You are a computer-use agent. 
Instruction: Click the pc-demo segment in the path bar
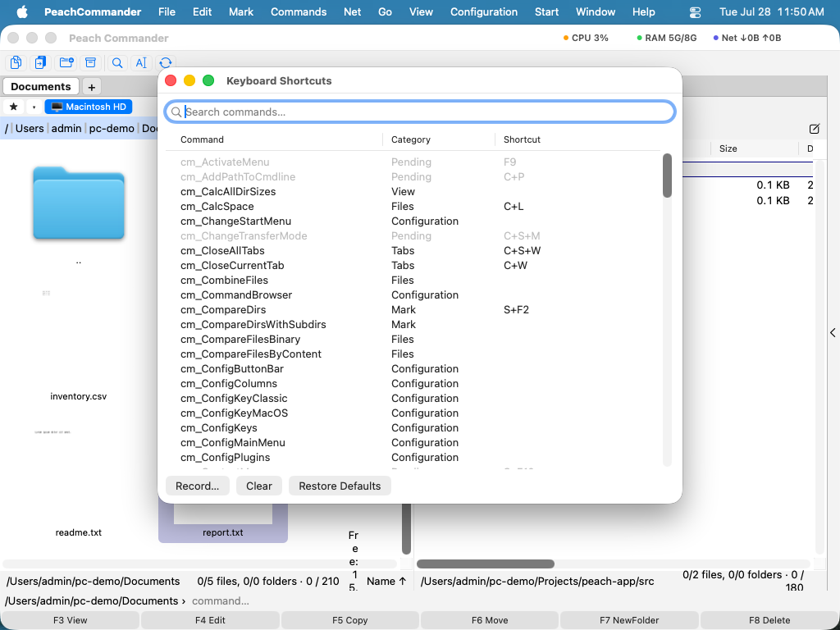point(112,128)
